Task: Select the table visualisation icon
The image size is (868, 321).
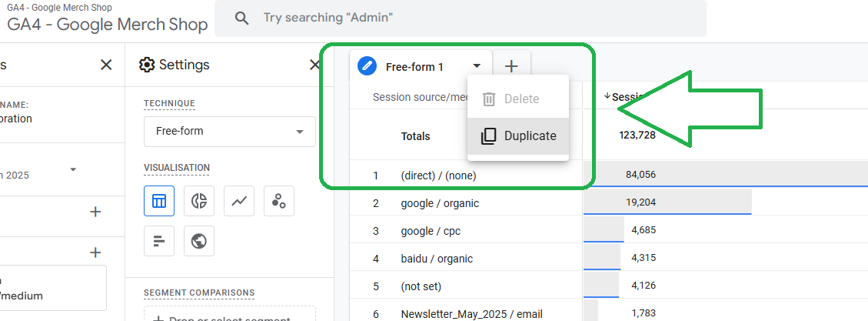Action: [159, 201]
